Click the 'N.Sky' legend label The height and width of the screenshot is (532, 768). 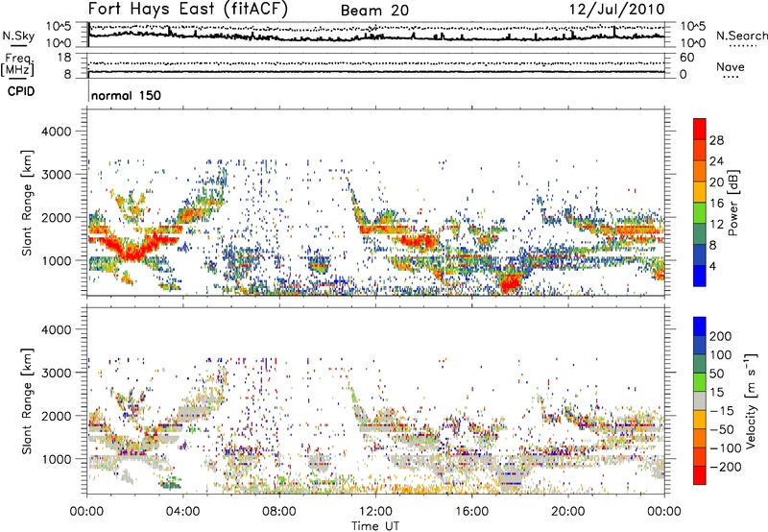[18, 36]
